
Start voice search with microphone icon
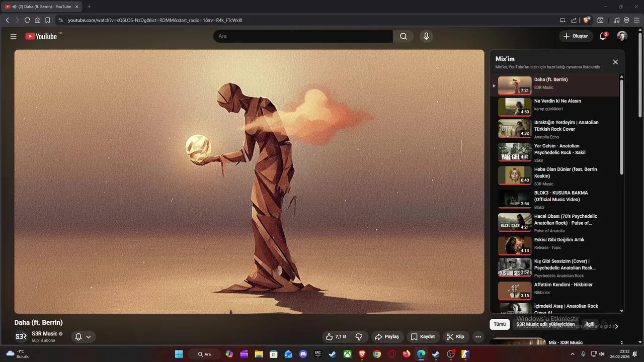tap(426, 36)
